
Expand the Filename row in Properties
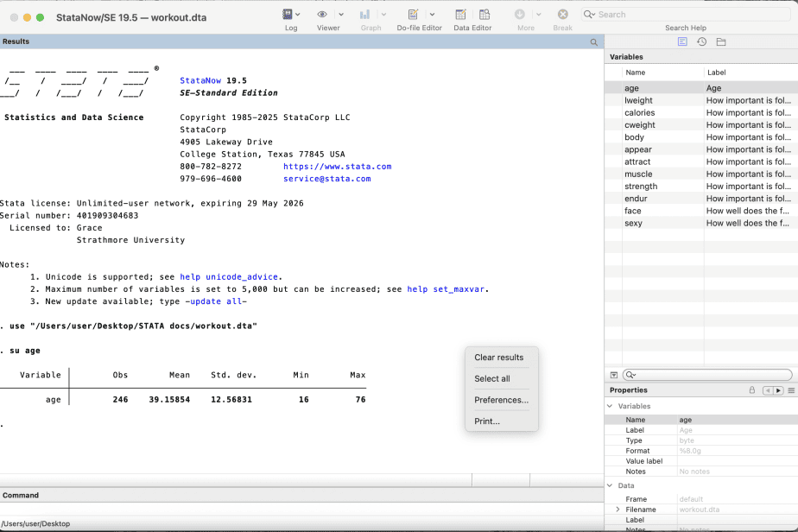pos(617,510)
